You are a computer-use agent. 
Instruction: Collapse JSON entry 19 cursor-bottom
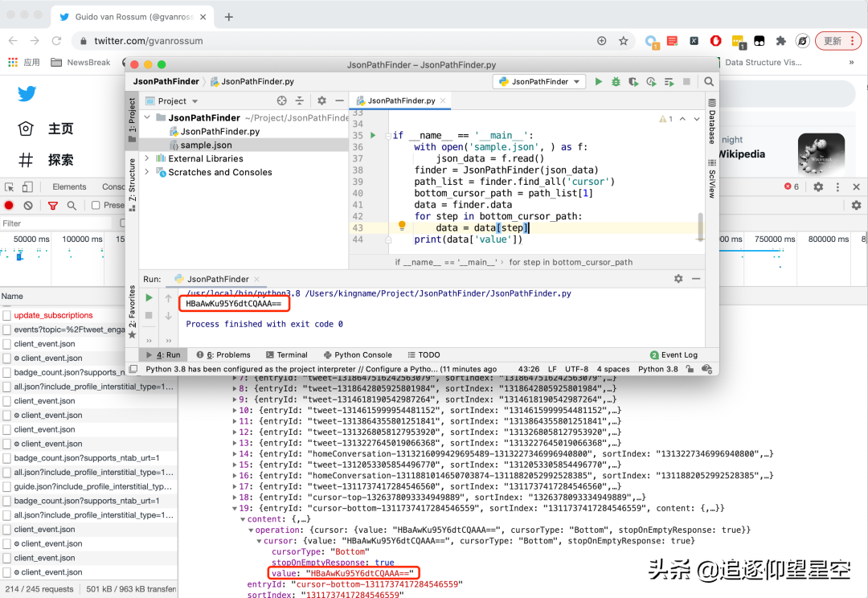click(x=235, y=508)
